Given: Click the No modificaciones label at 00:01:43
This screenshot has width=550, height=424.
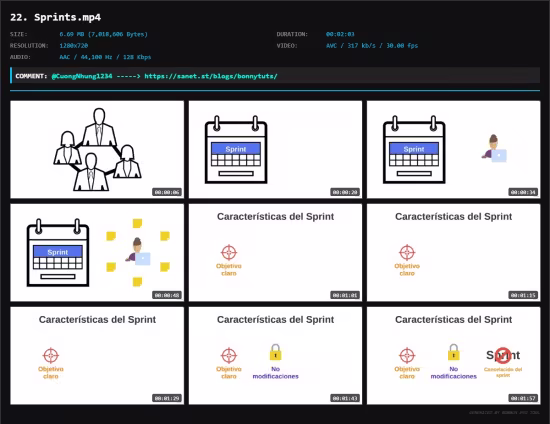Looking at the screenshot, I should [x=275, y=372].
